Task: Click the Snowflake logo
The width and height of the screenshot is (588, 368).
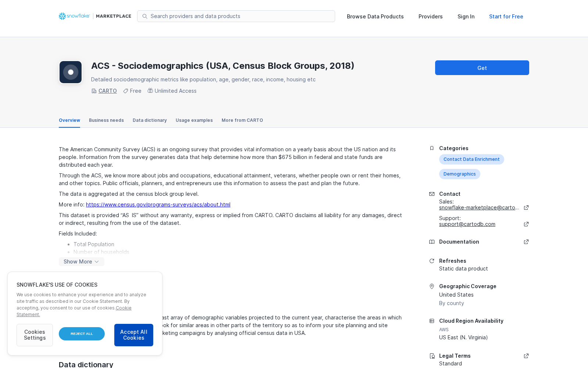Action: coord(74,16)
